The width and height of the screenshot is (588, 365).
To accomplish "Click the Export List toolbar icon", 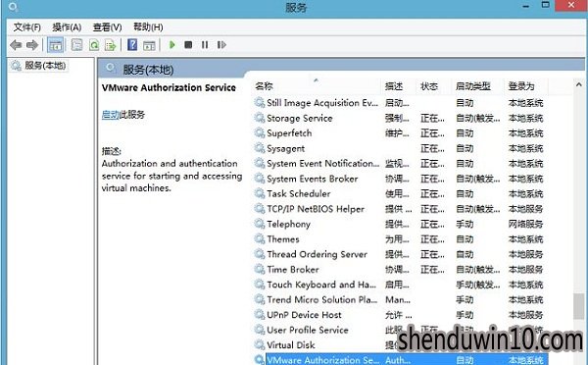I will tap(111, 45).
